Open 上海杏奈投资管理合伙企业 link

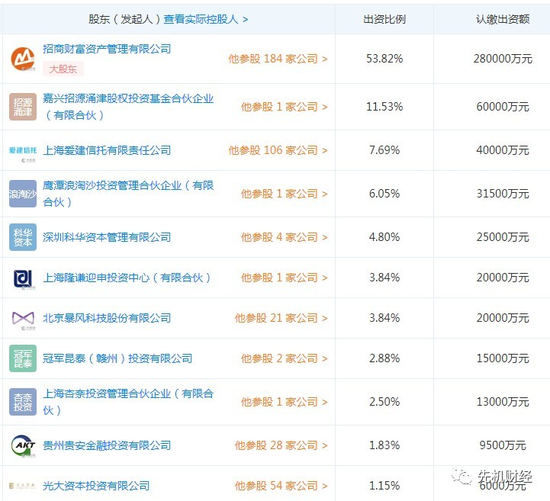pos(128,402)
